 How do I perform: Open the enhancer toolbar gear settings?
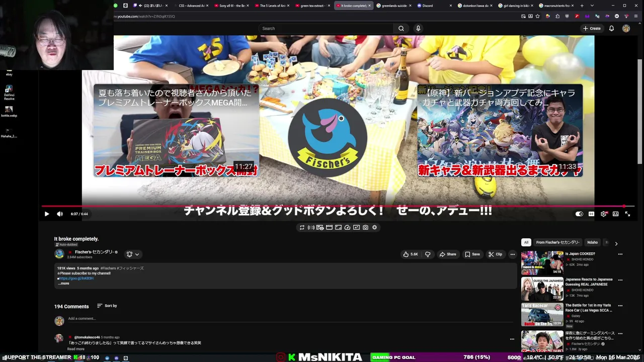374,227
